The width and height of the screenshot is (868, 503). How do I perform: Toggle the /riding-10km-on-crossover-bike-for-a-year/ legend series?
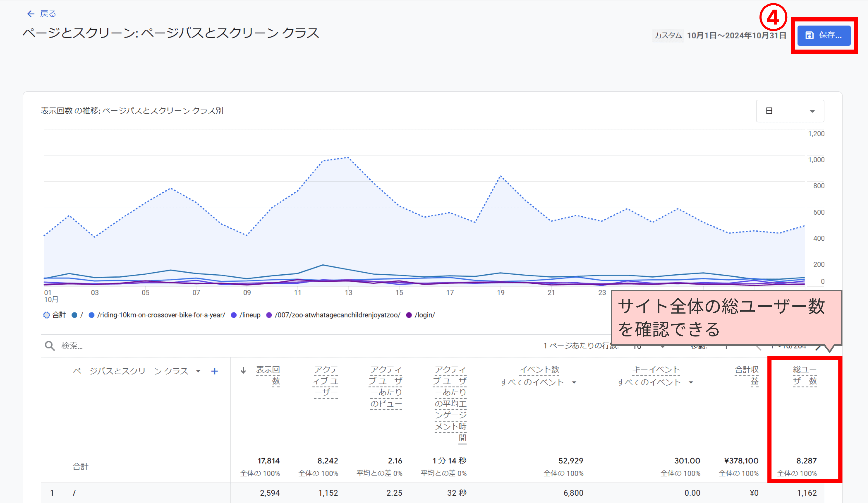[x=157, y=315]
